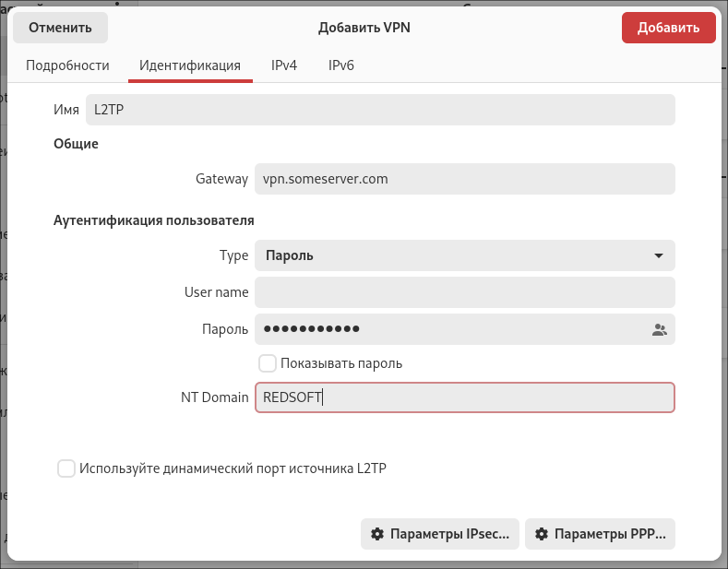Enable the Показывать пароль checkbox
The width and height of the screenshot is (728, 569).
tap(268, 363)
